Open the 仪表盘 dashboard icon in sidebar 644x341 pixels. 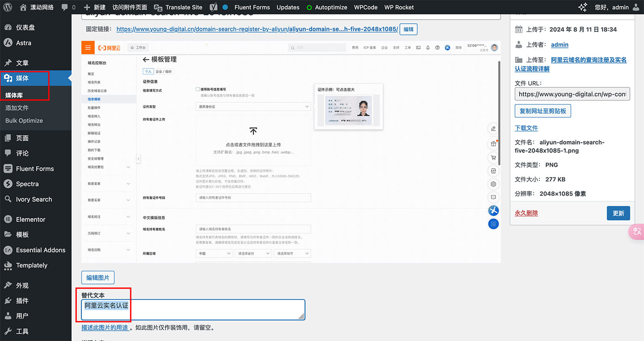point(8,27)
